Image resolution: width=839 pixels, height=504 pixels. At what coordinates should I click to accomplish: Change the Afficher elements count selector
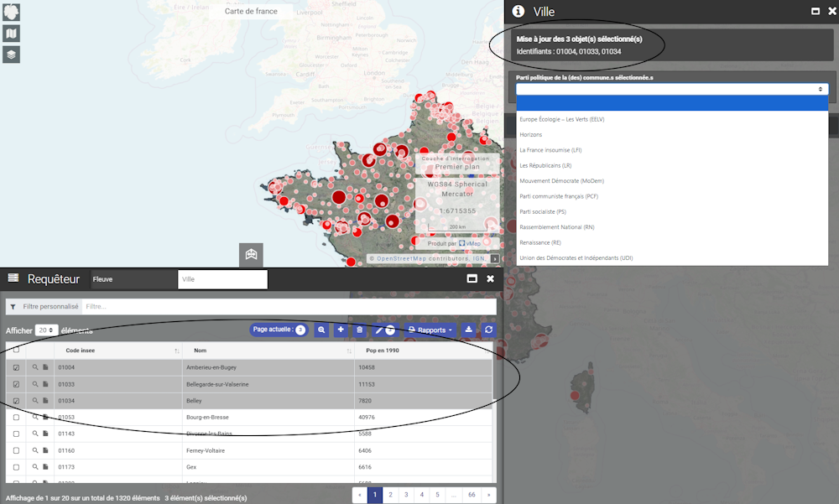click(47, 330)
